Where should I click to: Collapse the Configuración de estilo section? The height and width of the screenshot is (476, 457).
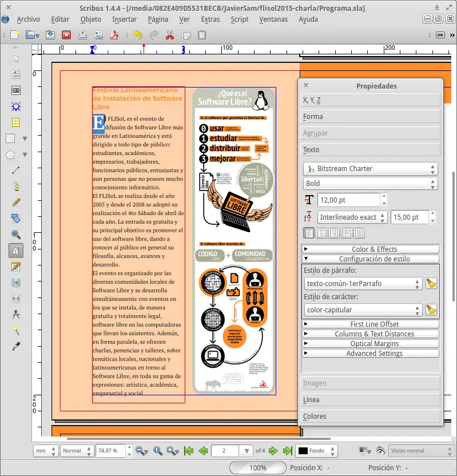coord(371,259)
